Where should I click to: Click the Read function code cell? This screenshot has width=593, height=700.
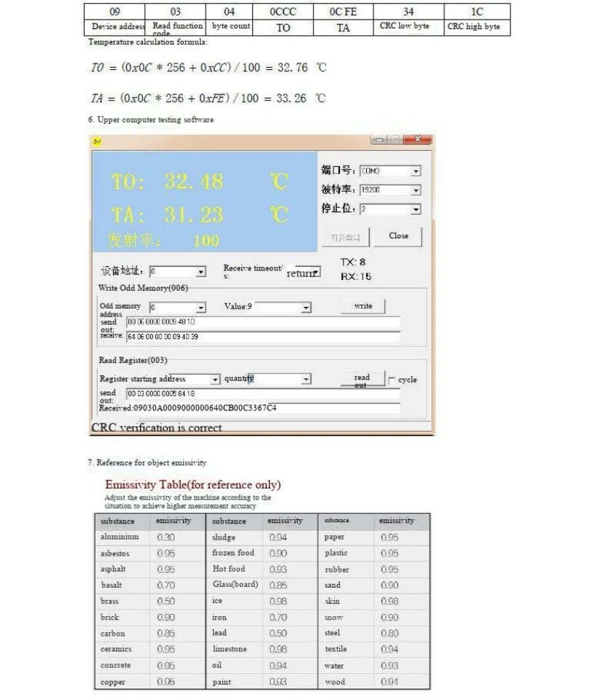(x=177, y=28)
